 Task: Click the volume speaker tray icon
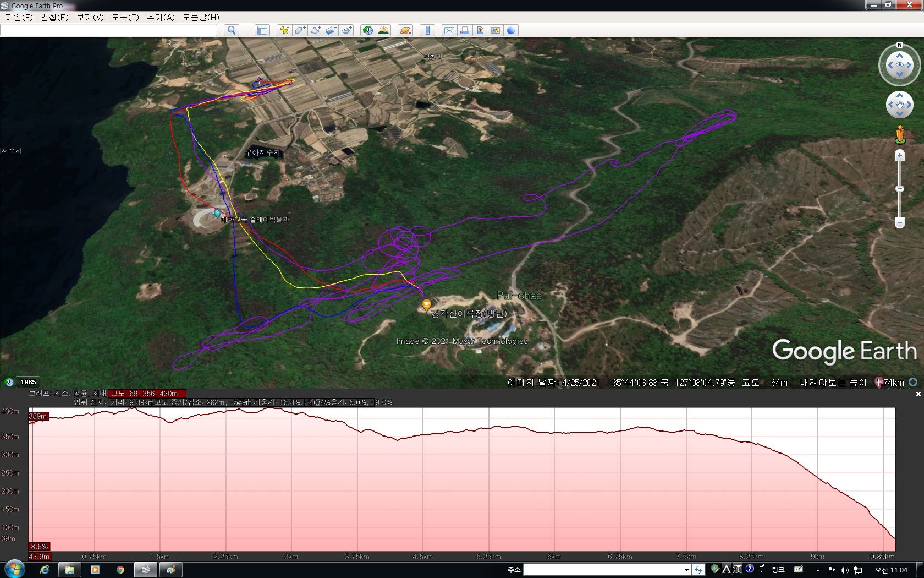pos(844,570)
